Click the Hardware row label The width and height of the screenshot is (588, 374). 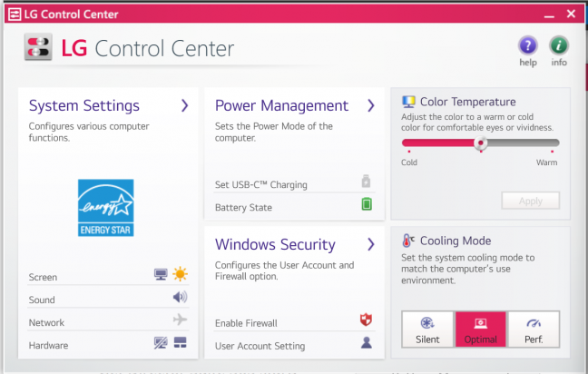[48, 346]
